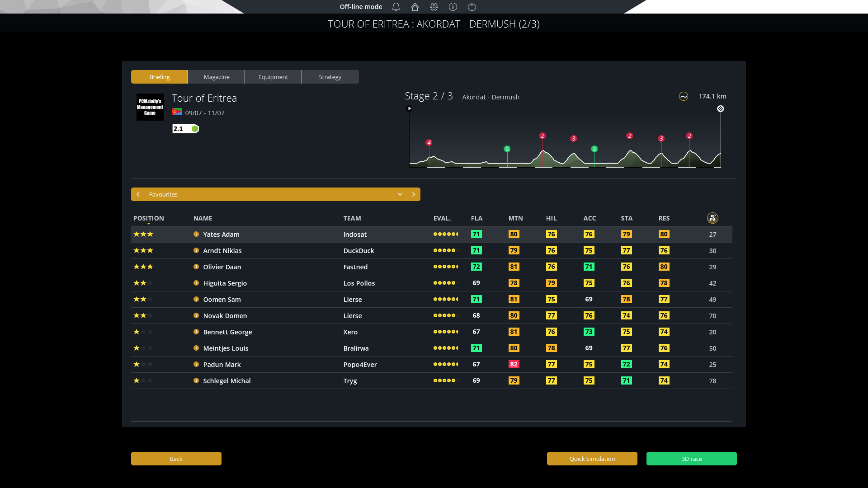The image size is (868, 488).
Task: Open info icon for Olivier Daan
Action: tap(196, 267)
